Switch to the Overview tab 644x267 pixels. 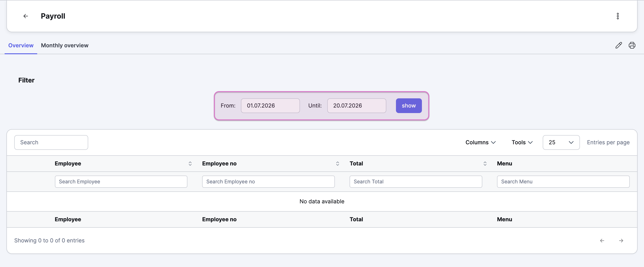[x=21, y=45]
